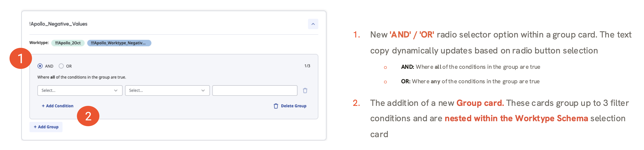Click the Delete Group trash icon
The height and width of the screenshot is (150, 644).
pyautogui.click(x=276, y=106)
